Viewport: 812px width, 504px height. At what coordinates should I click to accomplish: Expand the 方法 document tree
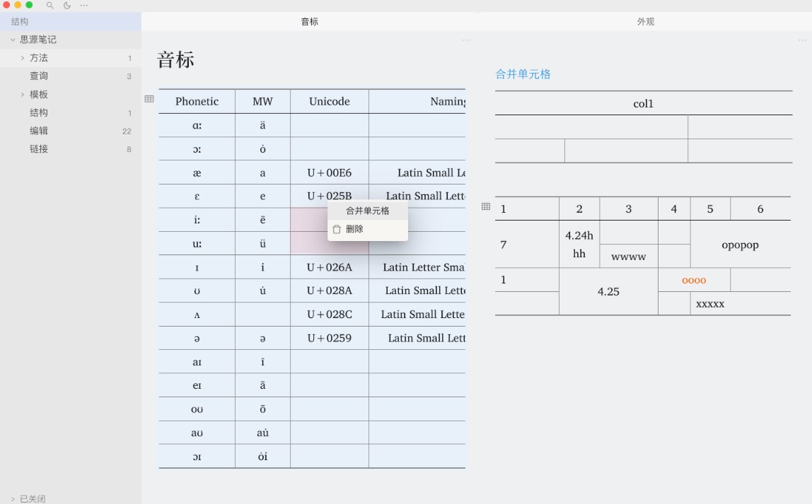(23, 57)
